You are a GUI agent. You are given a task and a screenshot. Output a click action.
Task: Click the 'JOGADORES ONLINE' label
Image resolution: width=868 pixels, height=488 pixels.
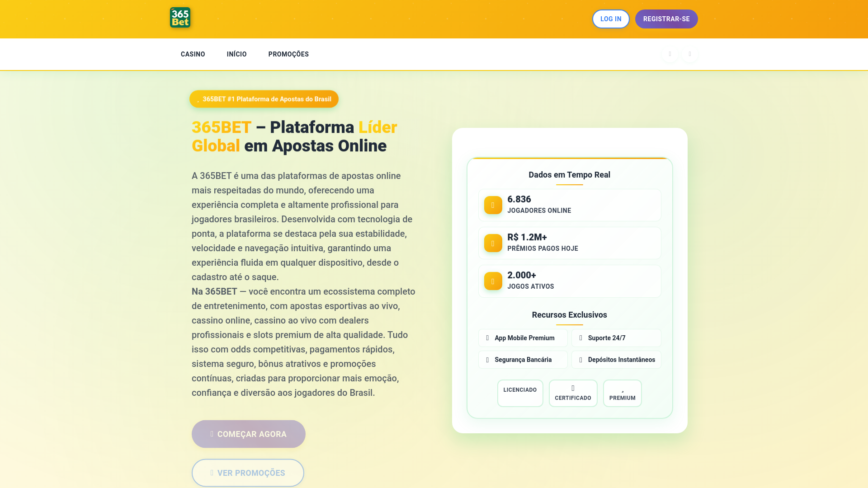coord(539,211)
